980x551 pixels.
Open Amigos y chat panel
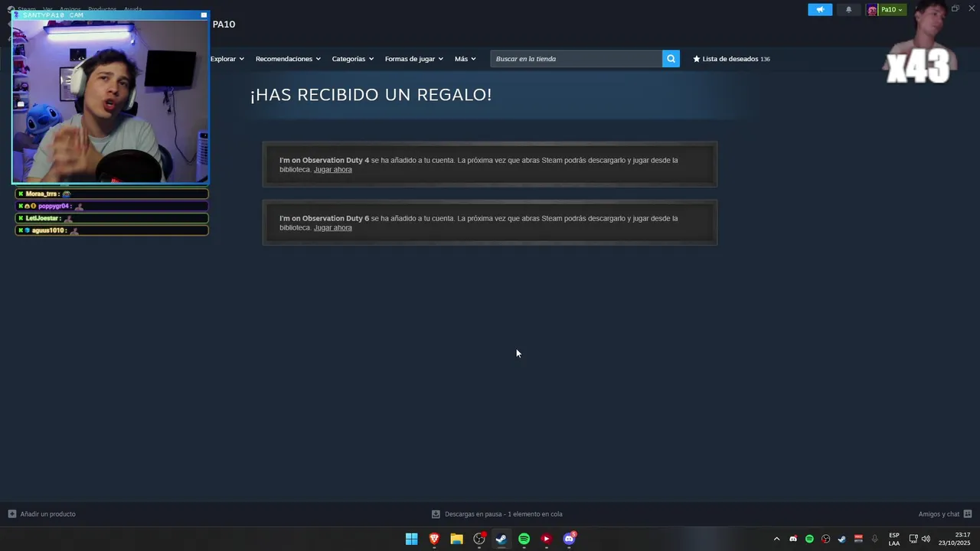[x=945, y=514]
